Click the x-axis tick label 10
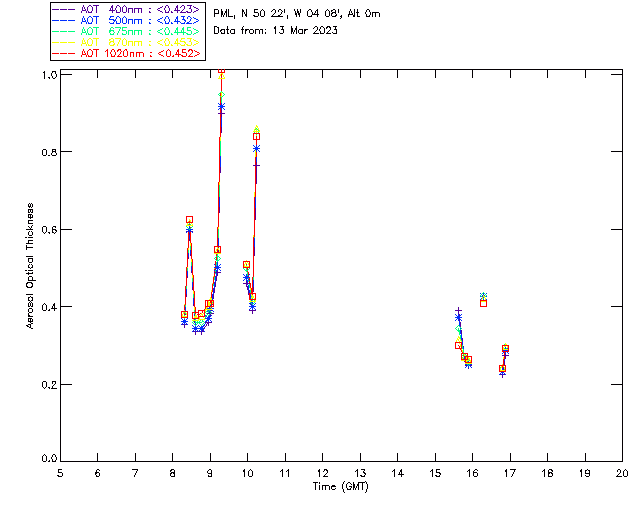Viewport: 640px width, 512px height. (247, 474)
